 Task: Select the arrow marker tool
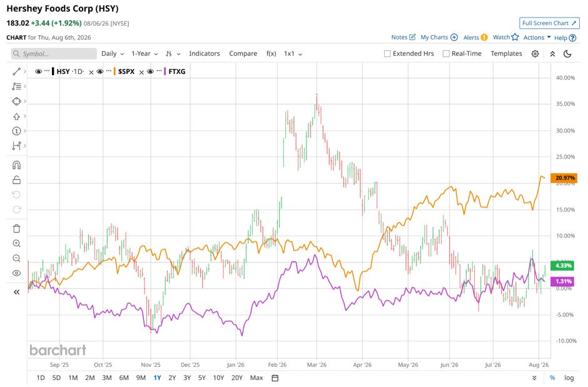(x=16, y=116)
